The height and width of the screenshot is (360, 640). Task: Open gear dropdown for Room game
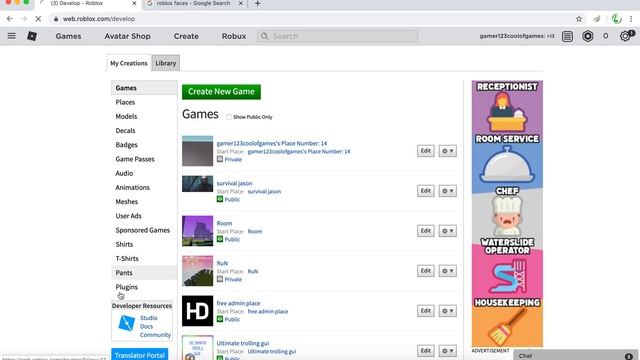447,231
